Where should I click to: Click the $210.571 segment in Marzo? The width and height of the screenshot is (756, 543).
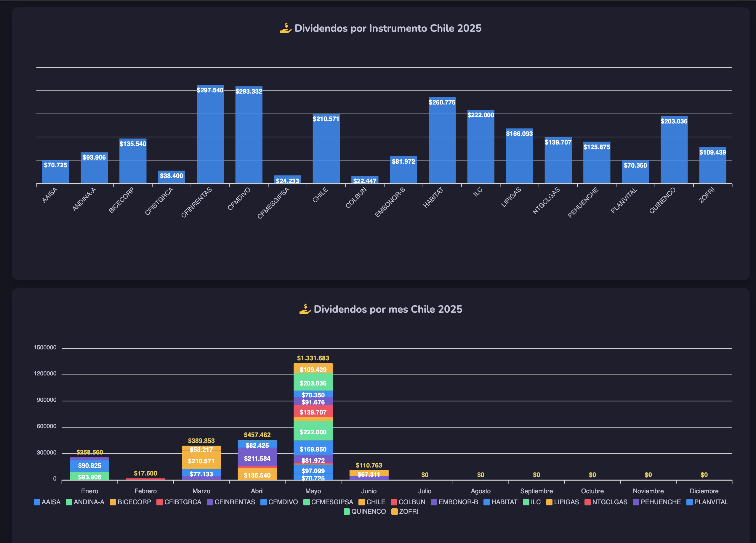(x=201, y=460)
